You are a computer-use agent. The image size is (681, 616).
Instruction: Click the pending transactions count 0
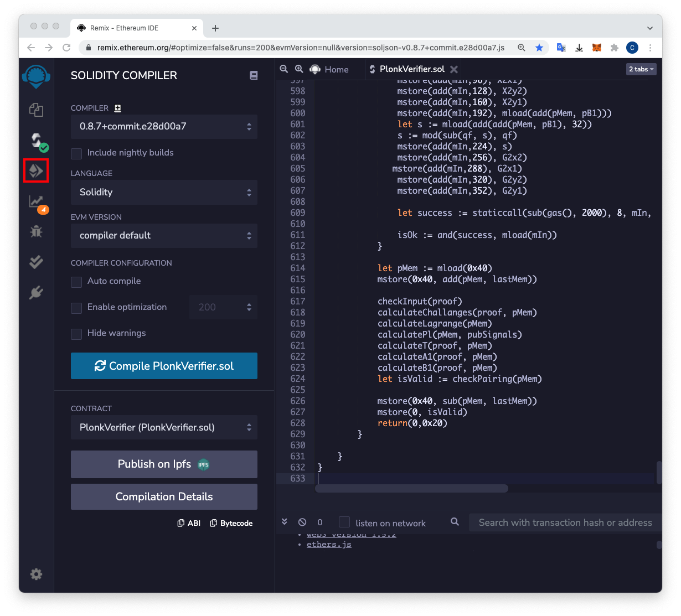point(320,522)
